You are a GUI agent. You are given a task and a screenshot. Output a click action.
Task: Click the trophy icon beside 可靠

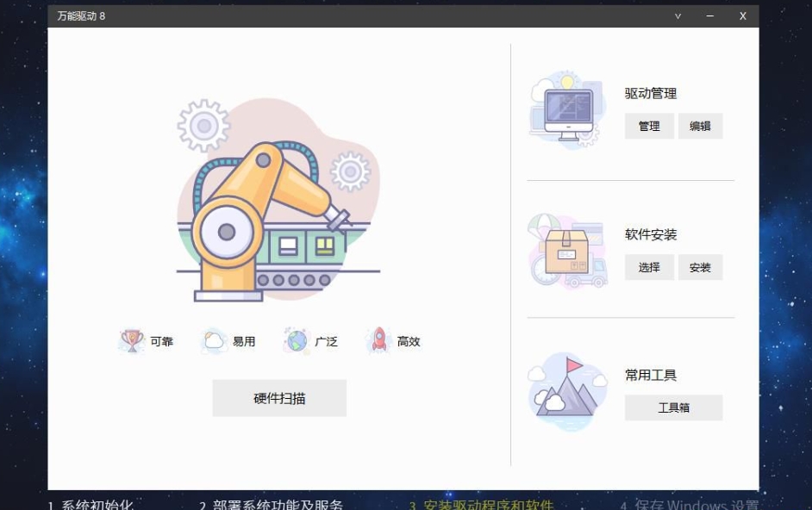[132, 341]
